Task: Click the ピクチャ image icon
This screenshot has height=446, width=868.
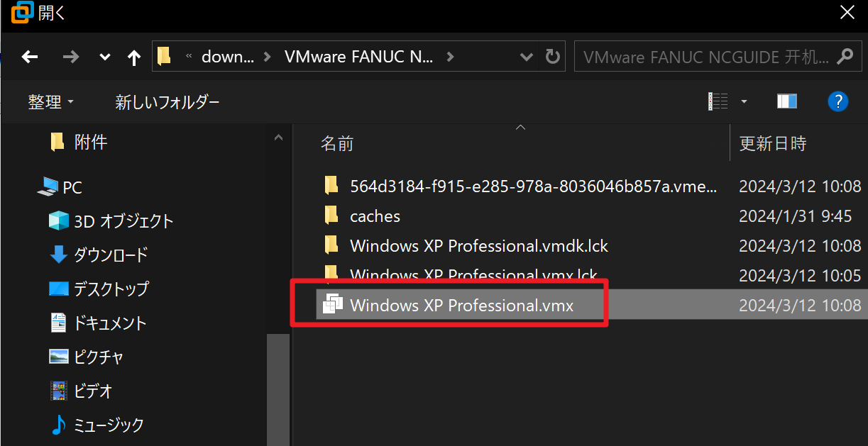Action: pos(58,357)
